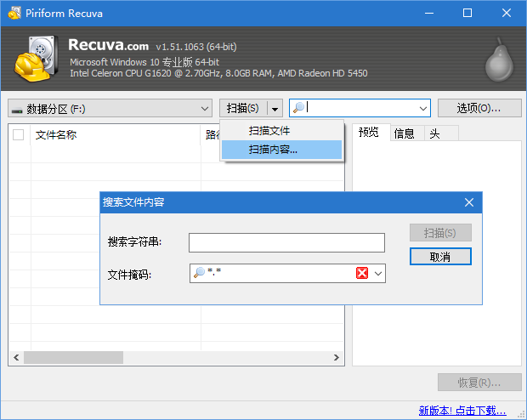Click the main 扫描(S) toolbar button
Viewport: 527px width, 420px height.
(243, 108)
